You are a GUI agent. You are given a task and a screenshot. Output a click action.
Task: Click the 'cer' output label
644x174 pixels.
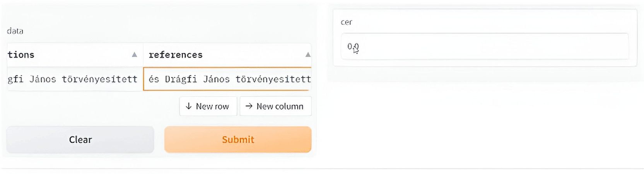(x=346, y=22)
